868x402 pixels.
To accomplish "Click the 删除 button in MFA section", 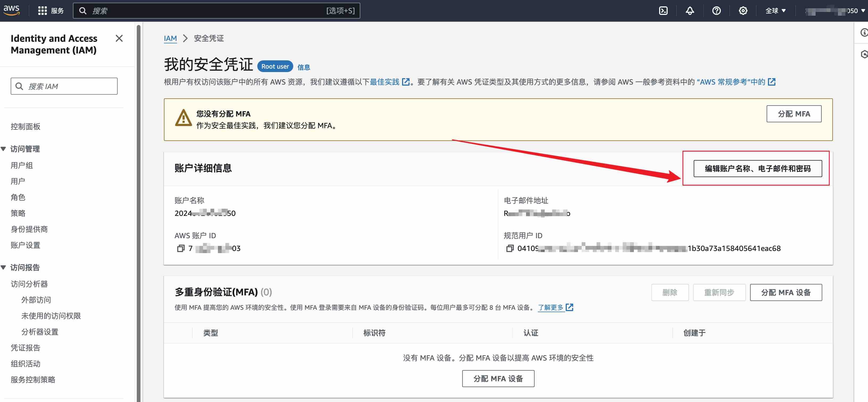I will click(669, 292).
